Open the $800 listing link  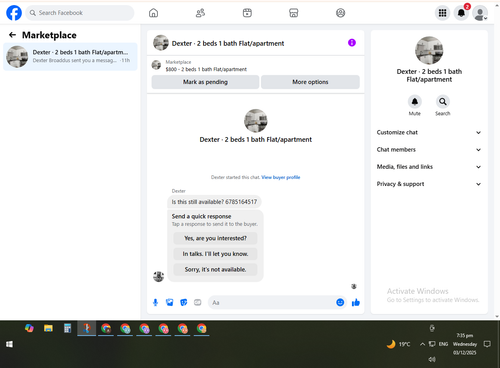tap(206, 69)
